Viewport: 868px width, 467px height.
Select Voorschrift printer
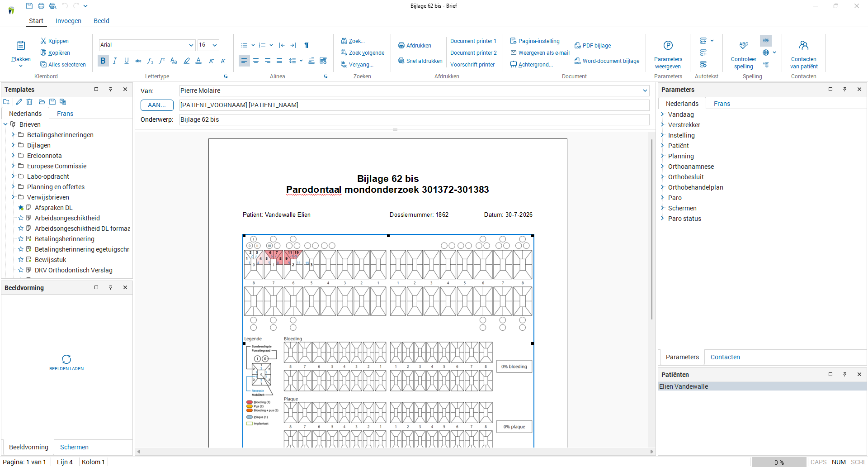click(472, 65)
